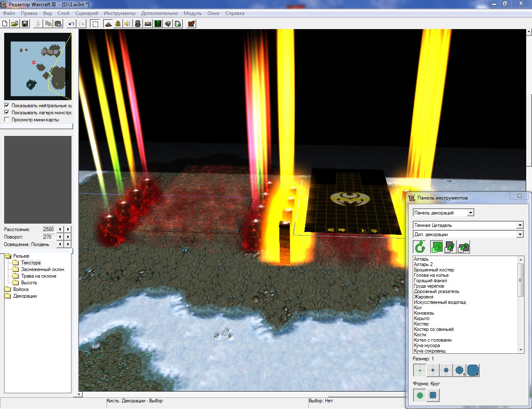Decrease the Поворот rotation value
Screen dimensions: 532x409
pyautogui.click(x=60, y=237)
